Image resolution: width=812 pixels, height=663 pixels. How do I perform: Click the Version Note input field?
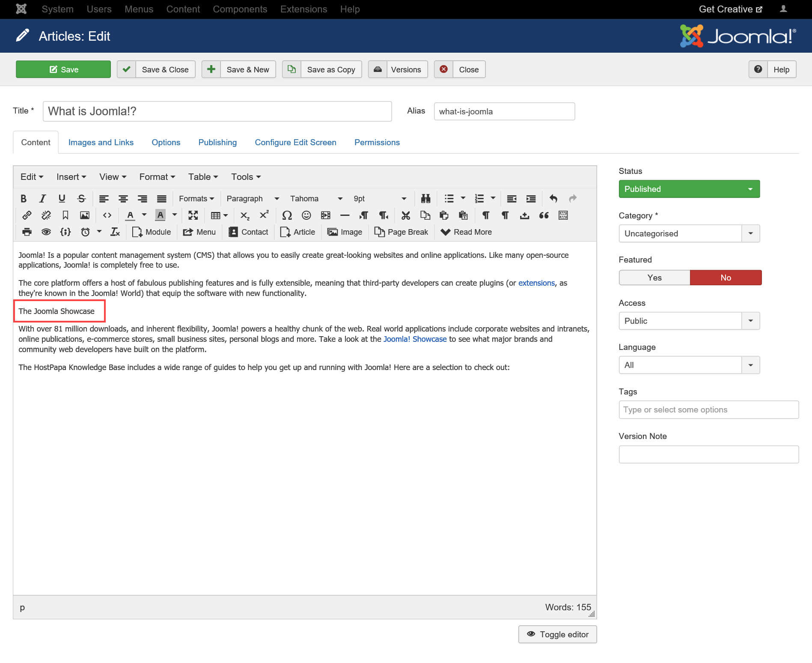tap(708, 454)
